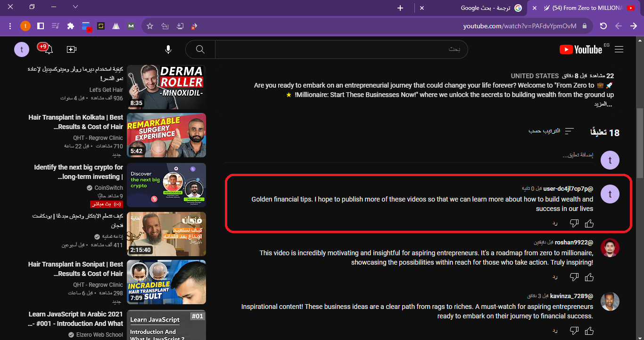
Task: Open the tab search chevron
Action: tap(75, 7)
